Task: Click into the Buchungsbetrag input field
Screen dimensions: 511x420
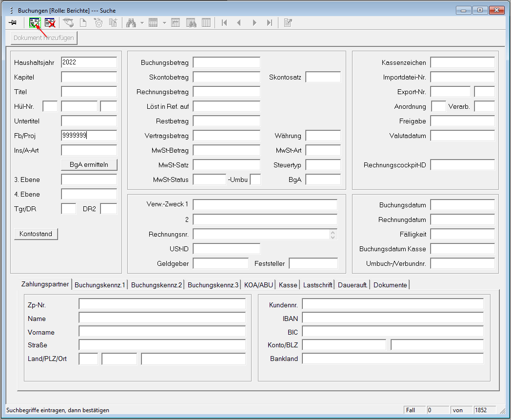Action: click(x=226, y=62)
